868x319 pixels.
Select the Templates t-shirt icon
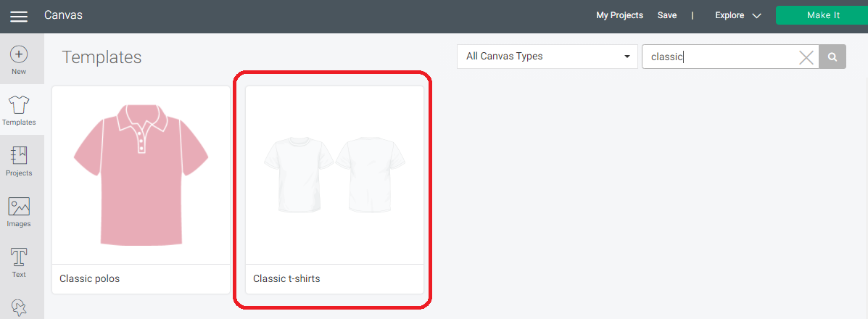pos(19,104)
